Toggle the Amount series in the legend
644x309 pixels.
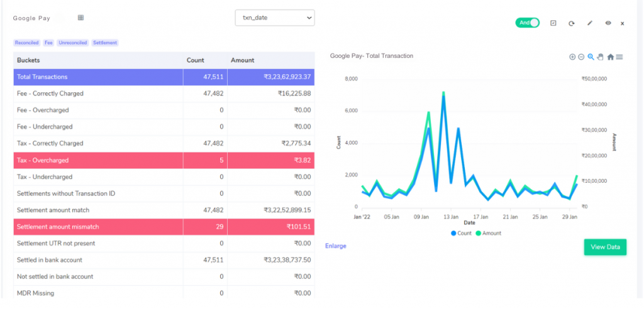click(488, 233)
